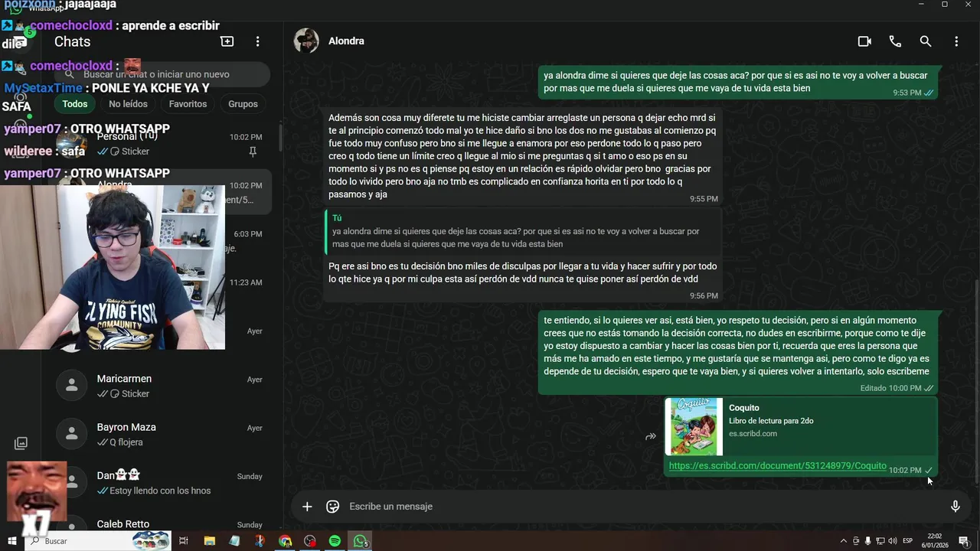Click the taskbar 'Buscar' search box
The width and height of the screenshot is (980, 551).
[x=100, y=541]
